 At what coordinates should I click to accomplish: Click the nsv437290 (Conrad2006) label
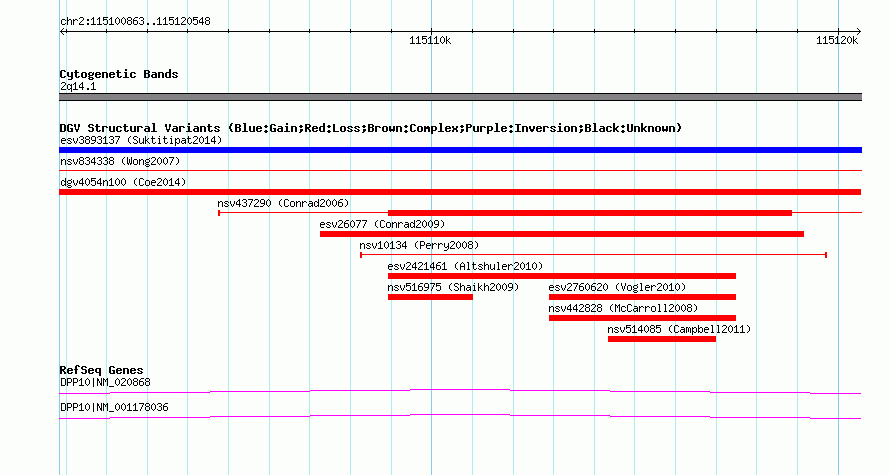pyautogui.click(x=283, y=203)
